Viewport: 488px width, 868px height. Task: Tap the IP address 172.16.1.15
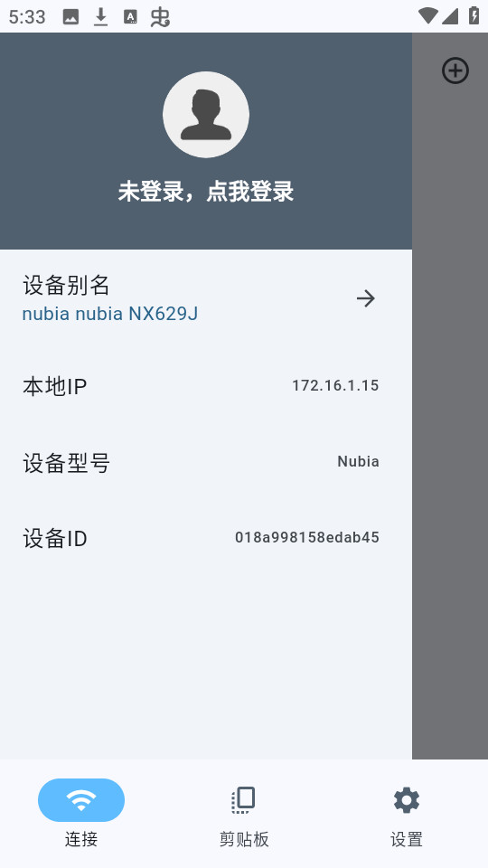335,385
